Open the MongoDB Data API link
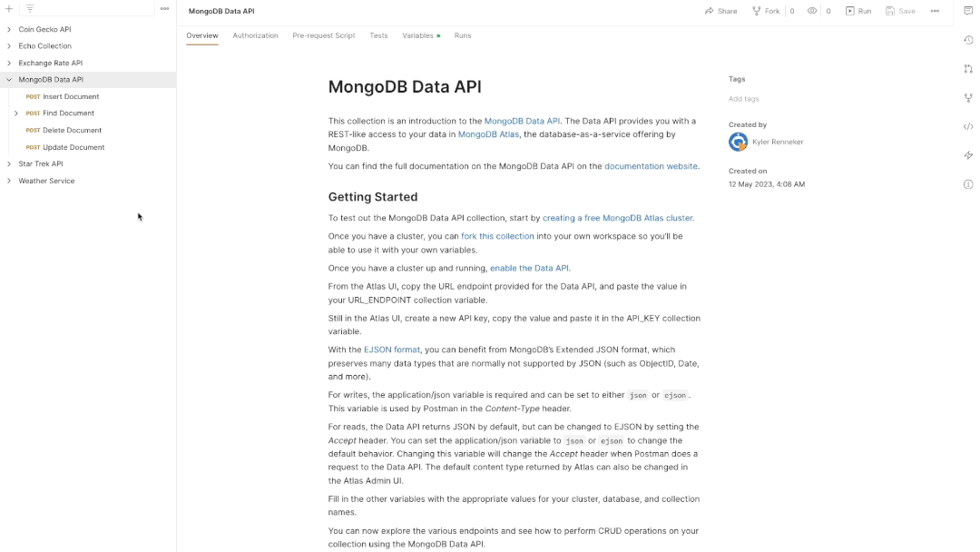Screen dimensions: 980x552 pos(522,121)
